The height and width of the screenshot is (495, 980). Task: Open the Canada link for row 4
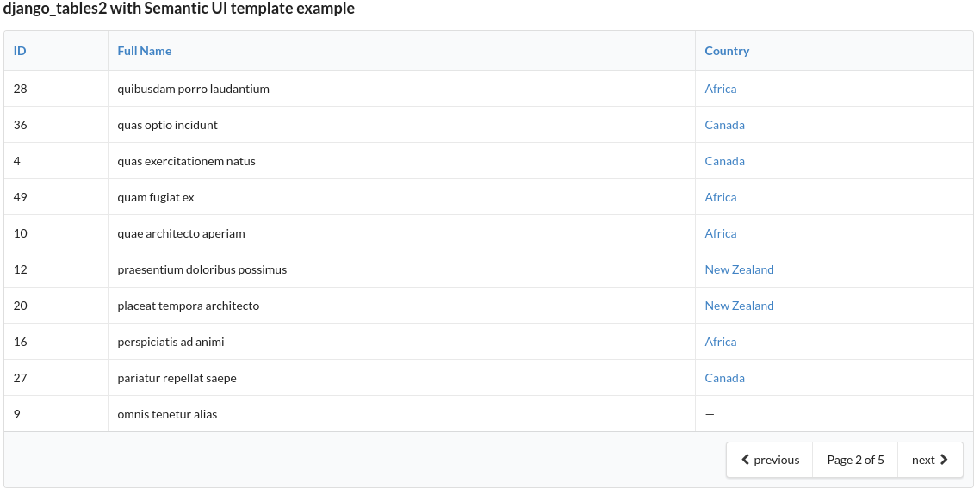tap(724, 161)
